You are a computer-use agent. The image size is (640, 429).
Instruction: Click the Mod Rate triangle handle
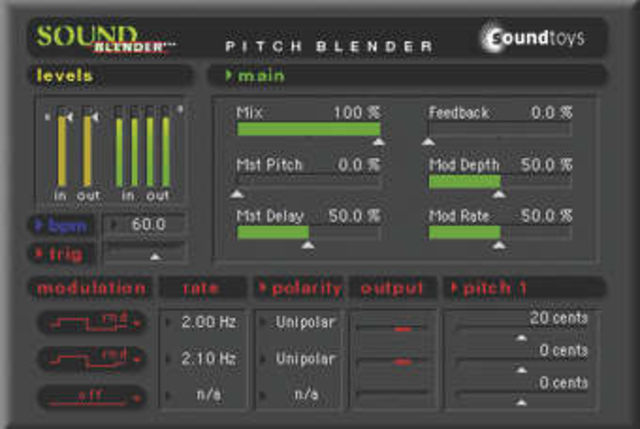(499, 245)
